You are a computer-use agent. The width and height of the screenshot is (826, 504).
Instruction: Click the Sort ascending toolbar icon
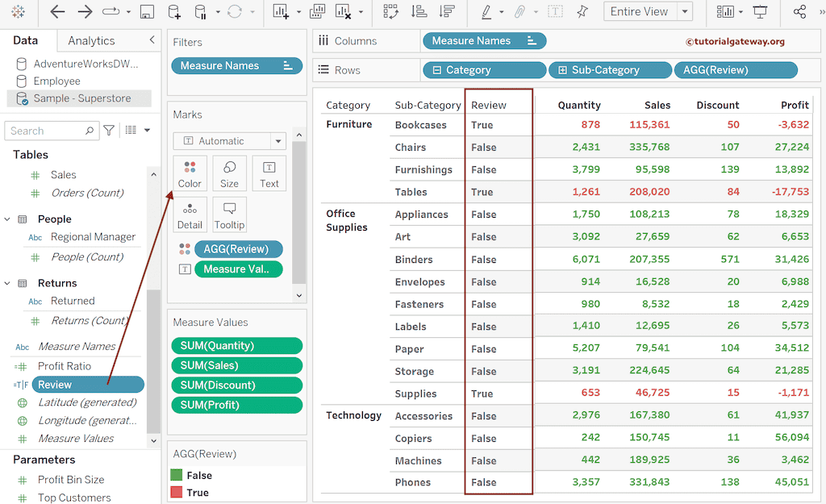(x=419, y=12)
